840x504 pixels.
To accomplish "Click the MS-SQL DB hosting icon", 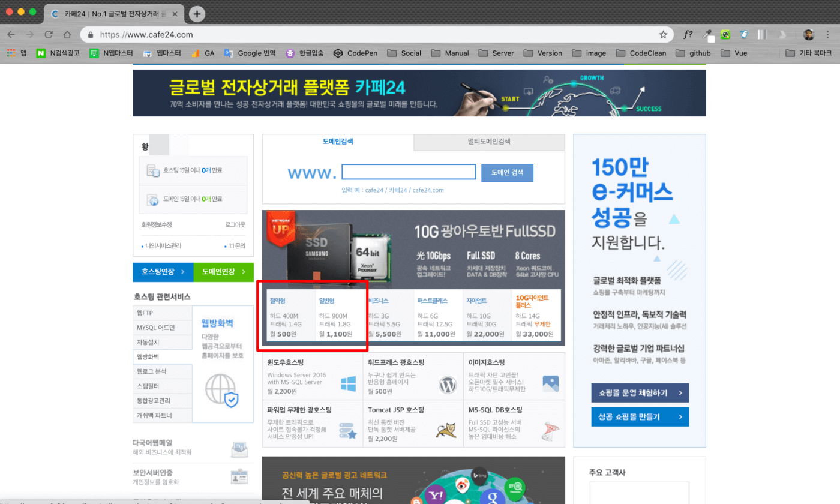I will 550,432.
